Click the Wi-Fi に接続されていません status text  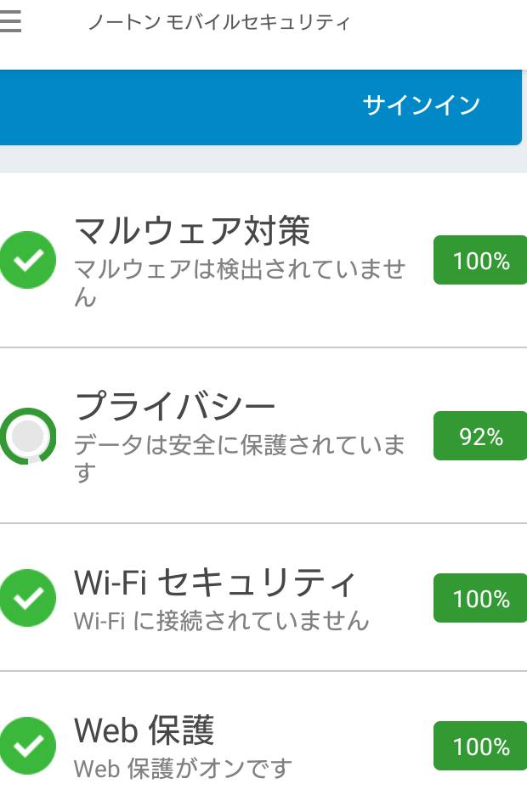221,621
